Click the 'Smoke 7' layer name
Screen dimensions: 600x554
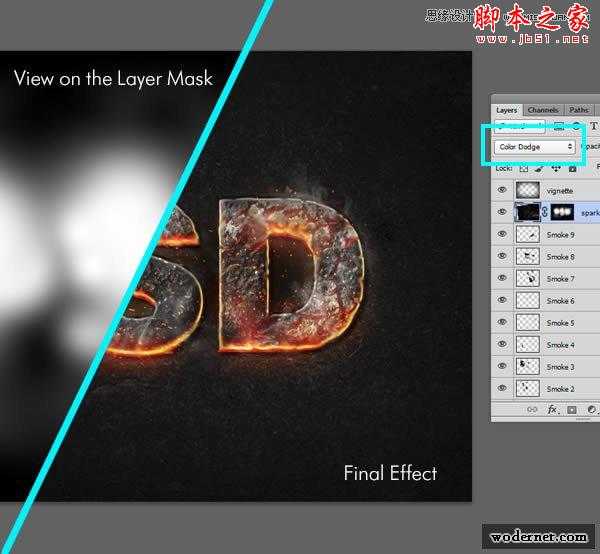tap(561, 279)
